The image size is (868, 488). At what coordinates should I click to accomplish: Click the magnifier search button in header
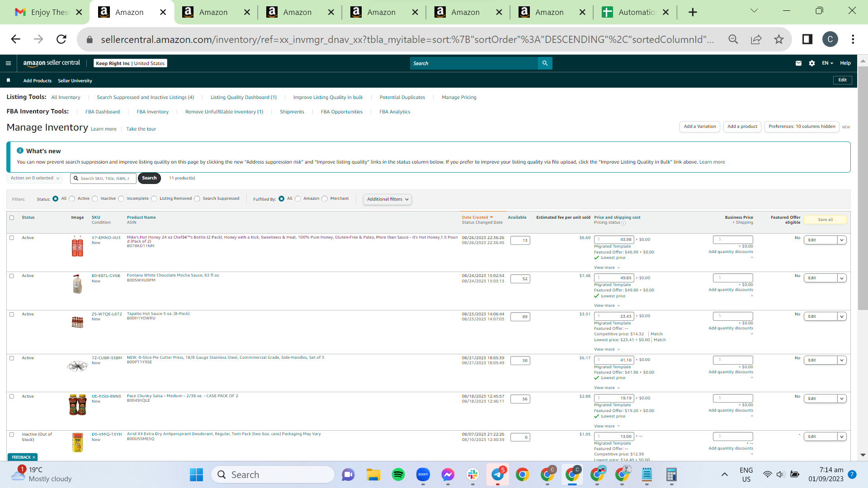coord(545,63)
